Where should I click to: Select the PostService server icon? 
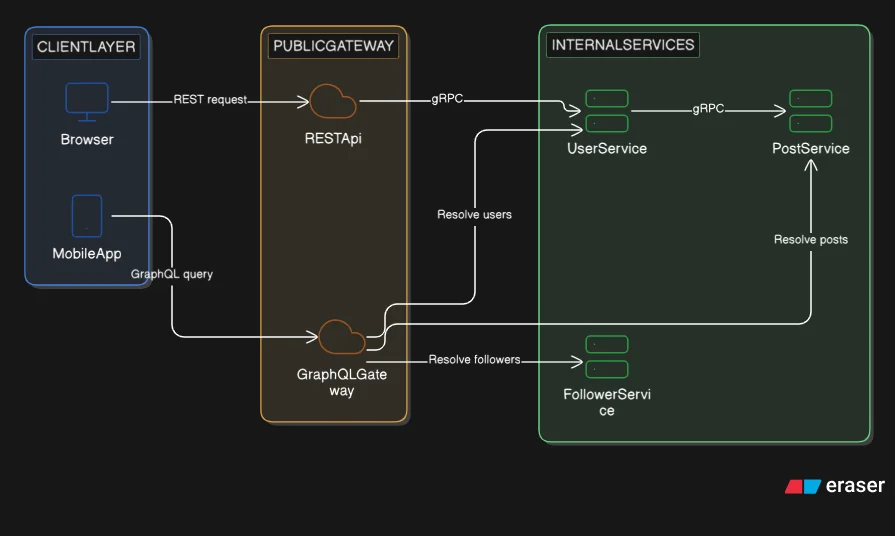tap(810, 111)
